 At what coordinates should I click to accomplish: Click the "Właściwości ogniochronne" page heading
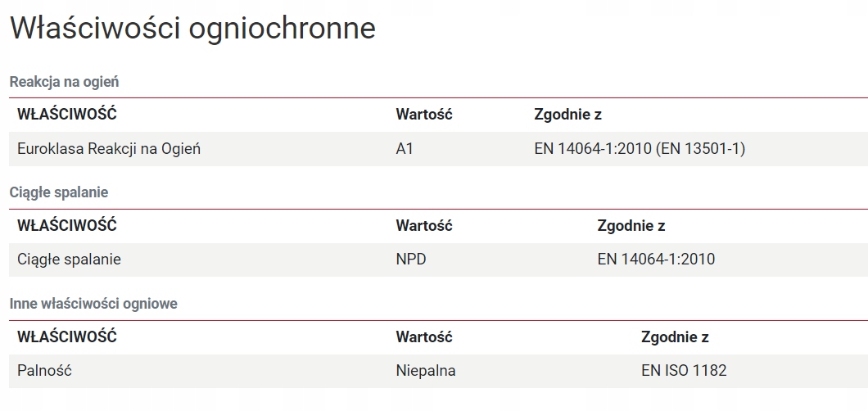click(x=192, y=29)
